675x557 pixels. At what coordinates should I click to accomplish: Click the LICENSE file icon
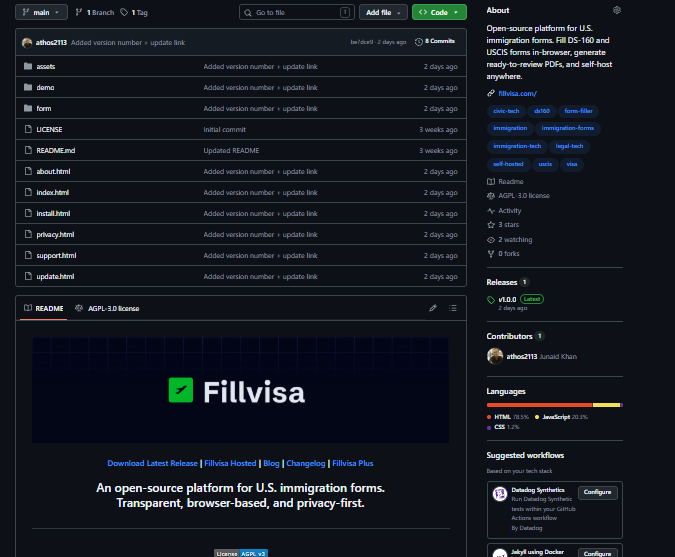(28, 130)
